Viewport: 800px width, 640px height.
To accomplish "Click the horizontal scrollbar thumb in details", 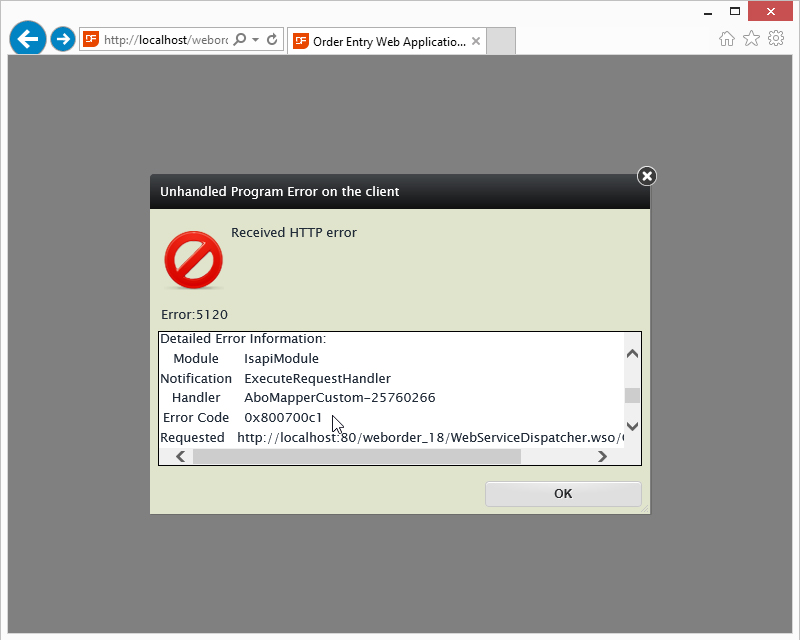I will point(357,456).
